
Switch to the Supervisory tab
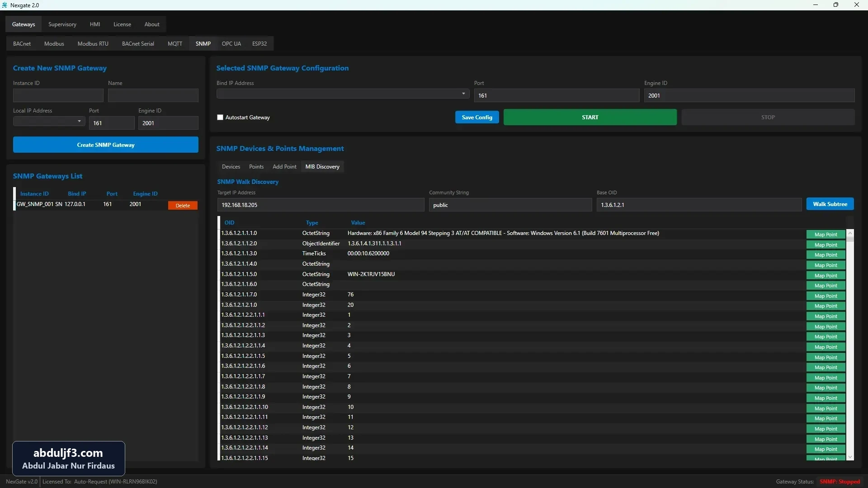tap(62, 24)
